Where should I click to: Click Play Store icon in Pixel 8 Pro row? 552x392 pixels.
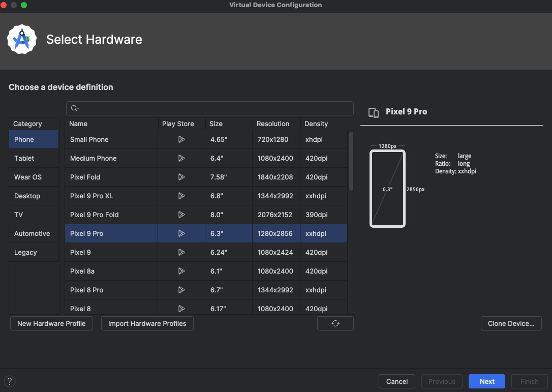point(181,290)
